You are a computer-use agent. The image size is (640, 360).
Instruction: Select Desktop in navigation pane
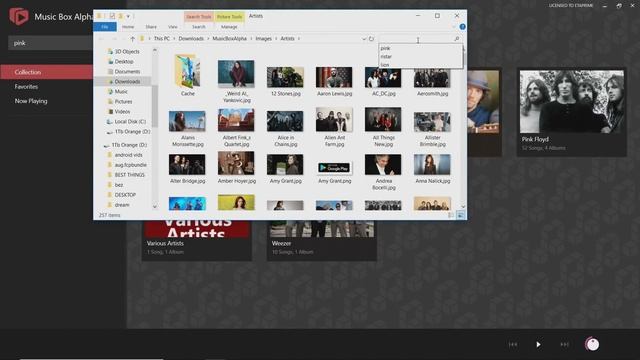point(124,62)
